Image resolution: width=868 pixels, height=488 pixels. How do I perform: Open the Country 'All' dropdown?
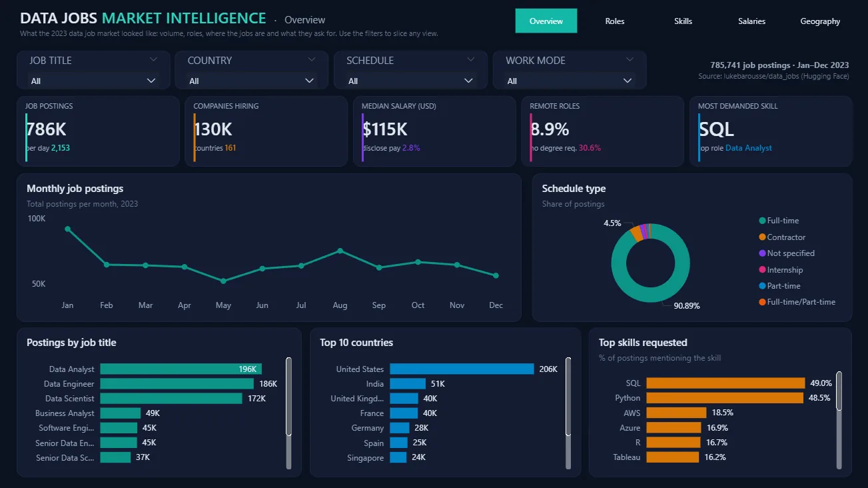[252, 81]
